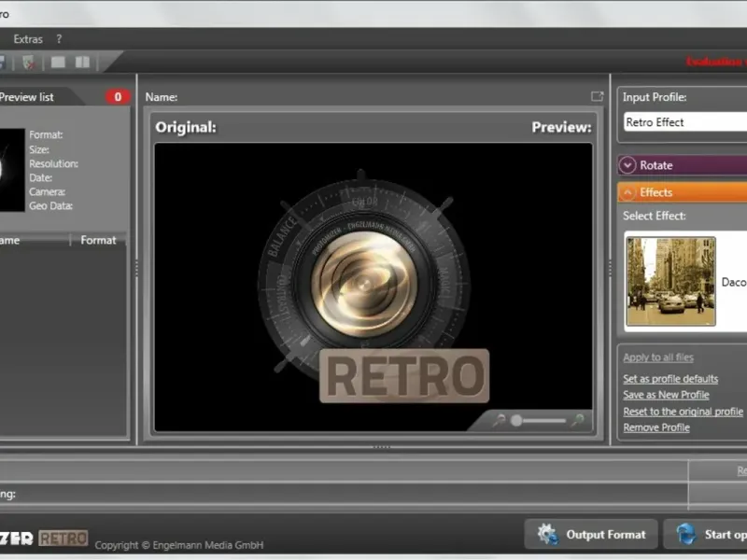
Task: Open the Extras menu
Action: pyautogui.click(x=28, y=39)
